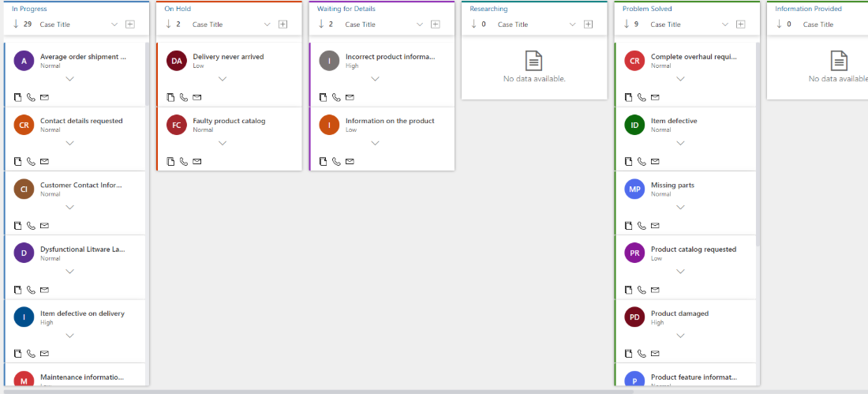The image size is (868, 394).
Task: Click the horizontal board scrollbar
Action: (318, 392)
